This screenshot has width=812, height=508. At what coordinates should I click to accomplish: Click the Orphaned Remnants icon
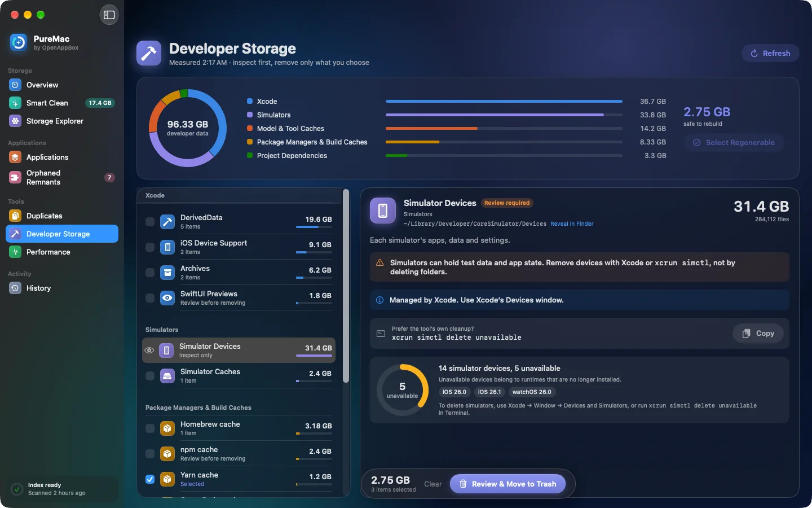coord(15,177)
